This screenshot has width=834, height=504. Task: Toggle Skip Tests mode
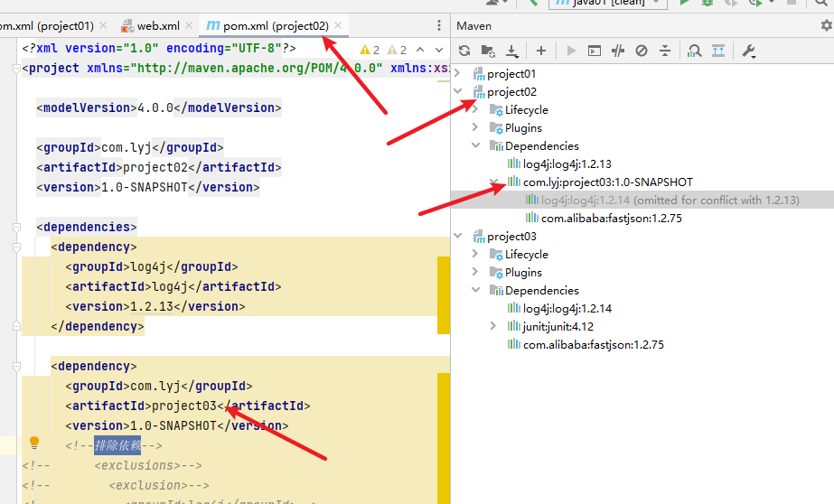pyautogui.click(x=642, y=51)
